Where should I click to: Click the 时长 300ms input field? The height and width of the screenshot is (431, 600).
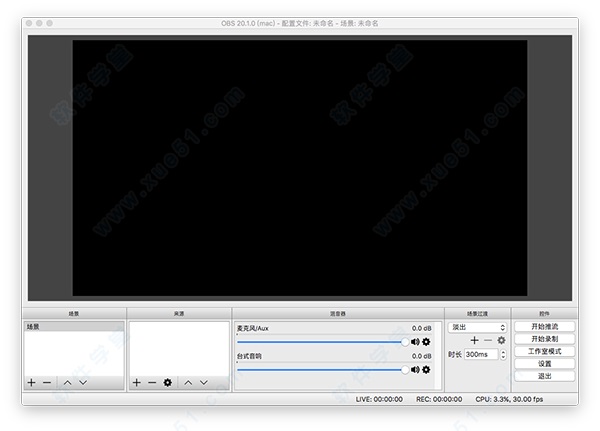coord(479,354)
